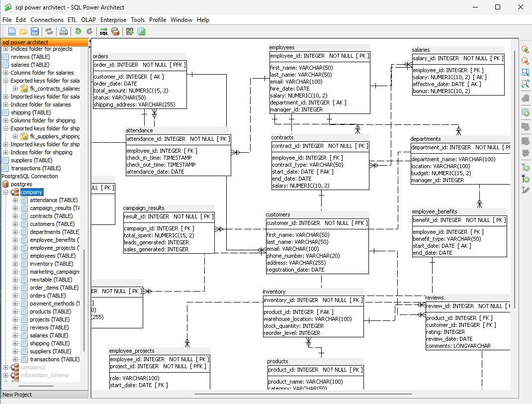Click the Zoom Out magnifier icon
Image resolution: width=532 pixels, height=404 pixels.
tap(525, 61)
